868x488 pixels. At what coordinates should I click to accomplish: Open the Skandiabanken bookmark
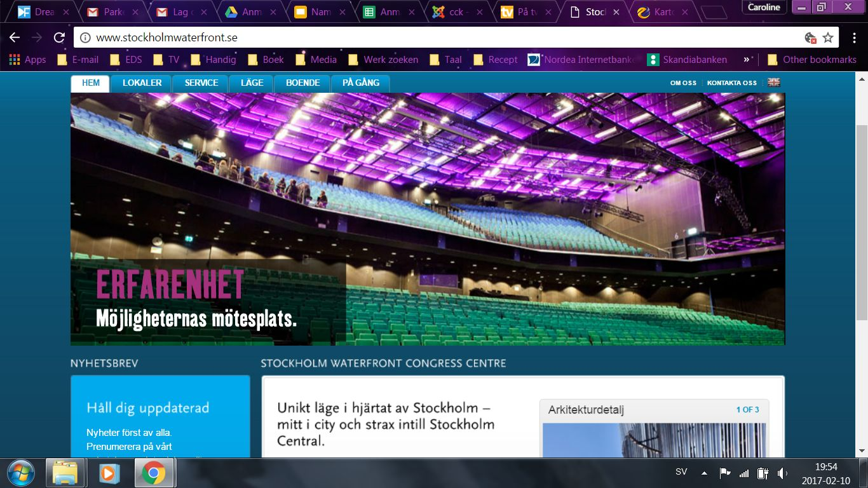687,60
